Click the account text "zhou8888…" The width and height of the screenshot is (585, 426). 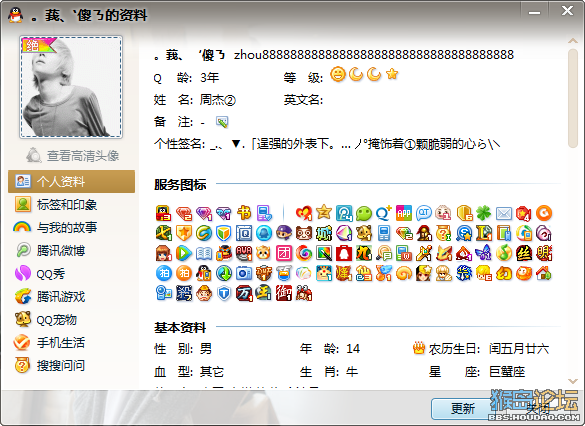pos(374,55)
